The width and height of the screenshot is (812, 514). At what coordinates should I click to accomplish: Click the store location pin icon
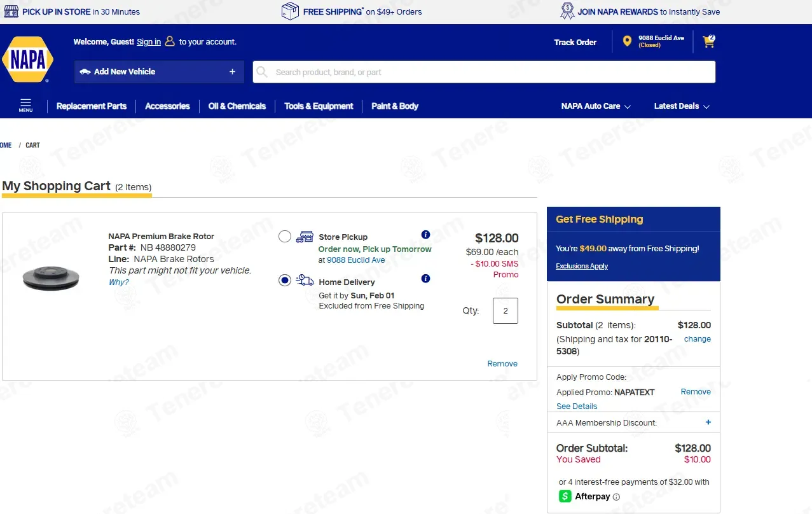627,41
